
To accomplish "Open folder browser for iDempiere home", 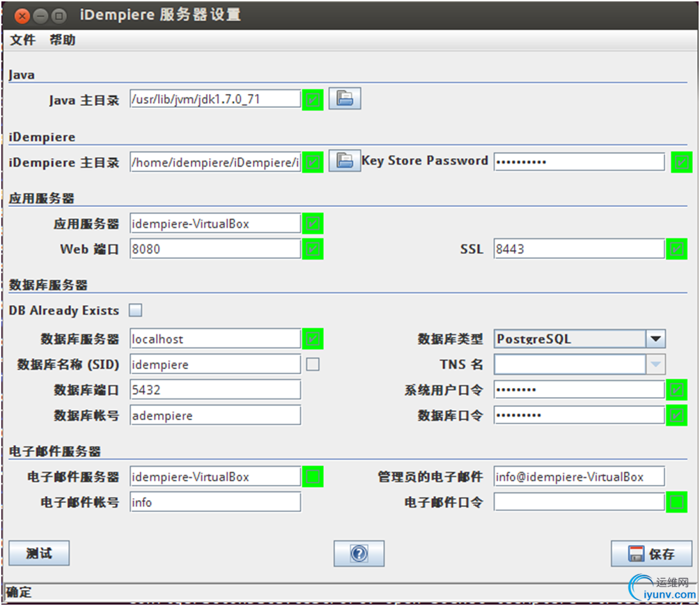I will click(x=345, y=161).
